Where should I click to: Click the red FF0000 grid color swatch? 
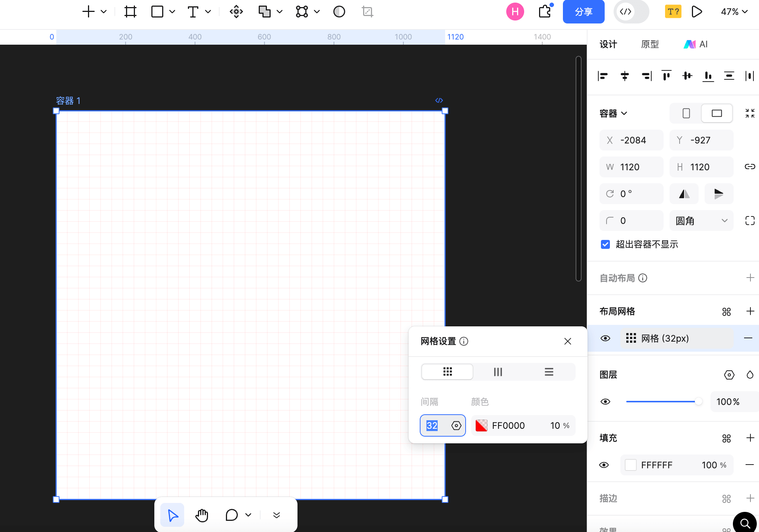pyautogui.click(x=481, y=425)
